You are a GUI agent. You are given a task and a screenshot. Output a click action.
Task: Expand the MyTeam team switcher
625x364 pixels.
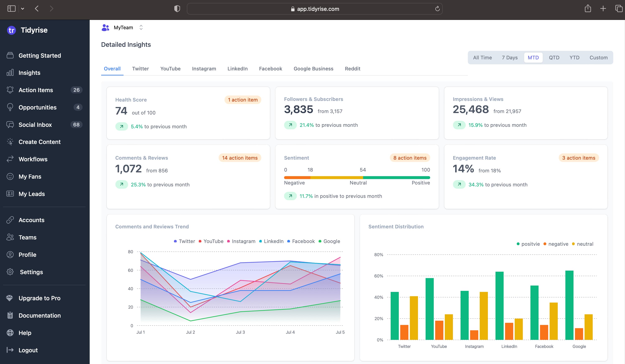coord(141,28)
